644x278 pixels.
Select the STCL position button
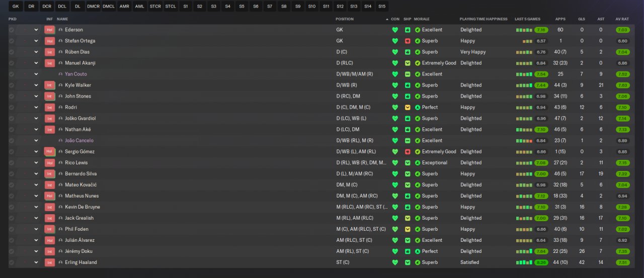(x=171, y=7)
